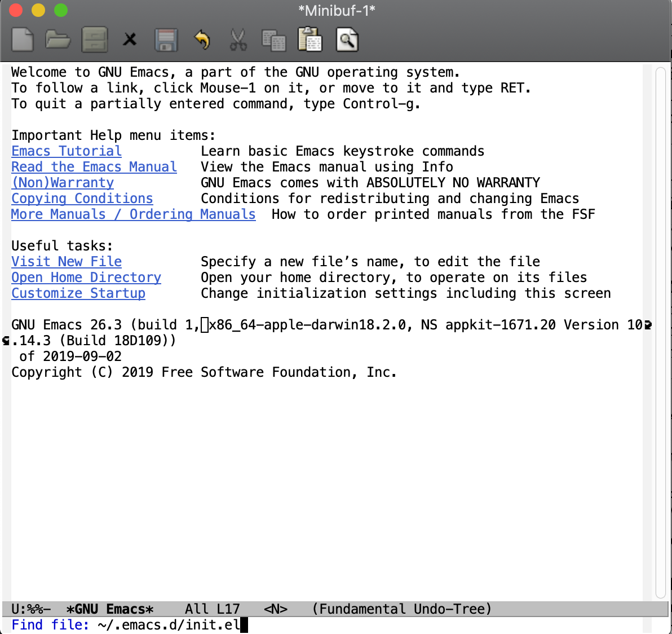Cut selection using the scissors icon
The width and height of the screenshot is (672, 634).
pyautogui.click(x=238, y=39)
